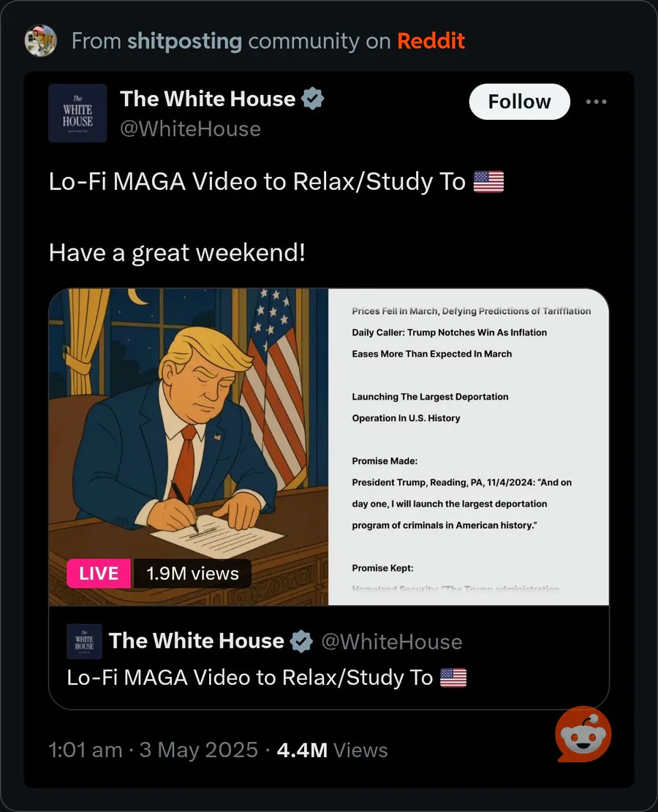
Task: Open @WhiteHouse handle in quoted post
Action: [x=392, y=642]
